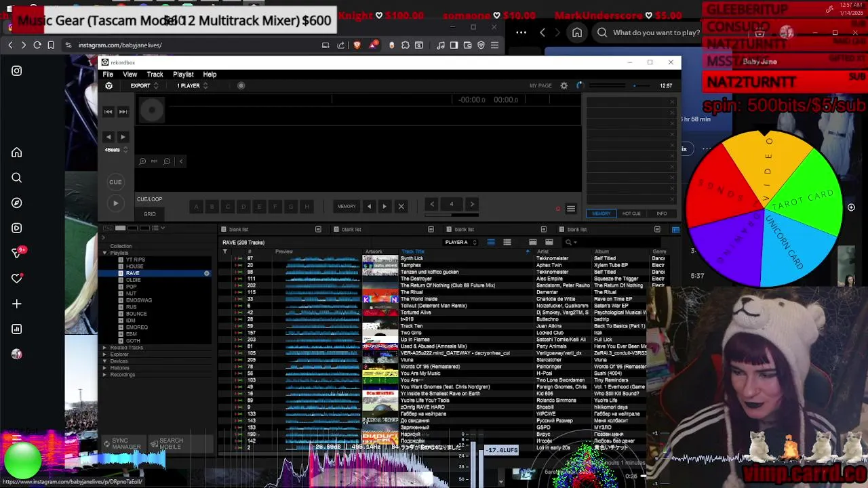Image resolution: width=868 pixels, height=488 pixels.
Task: Reset waveform zoom with RST
Action: coord(155,161)
